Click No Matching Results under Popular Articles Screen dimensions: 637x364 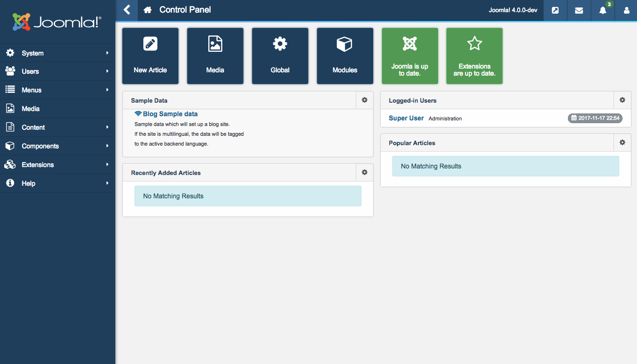431,166
